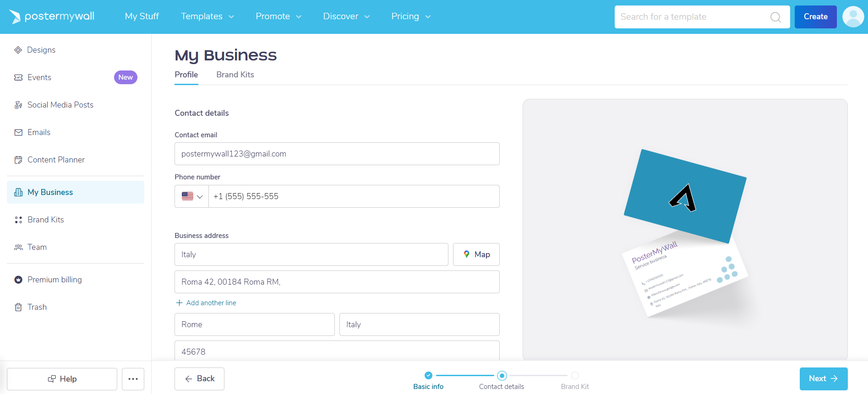Click the Back button

[199, 379]
